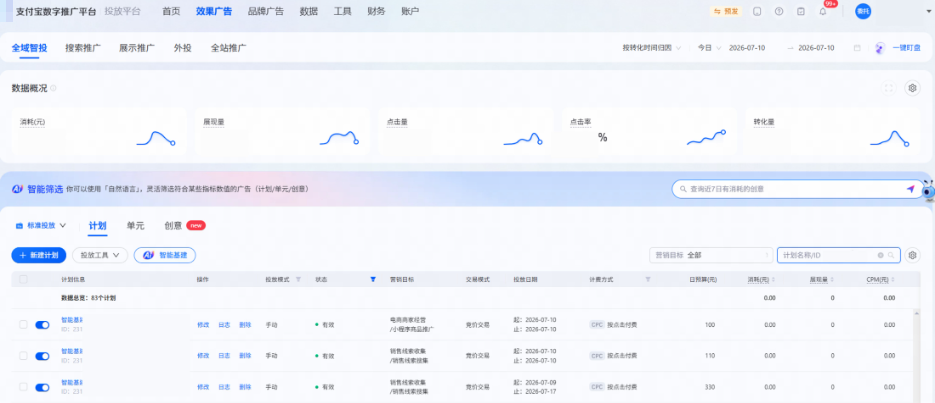Clear the 计划名称/ID search field

pyautogui.click(x=880, y=255)
